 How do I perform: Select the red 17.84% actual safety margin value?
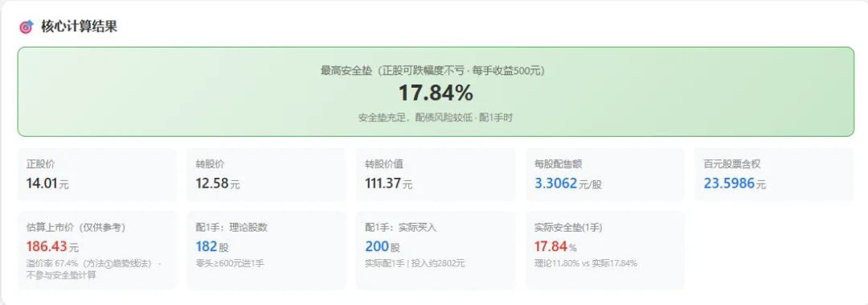click(555, 246)
